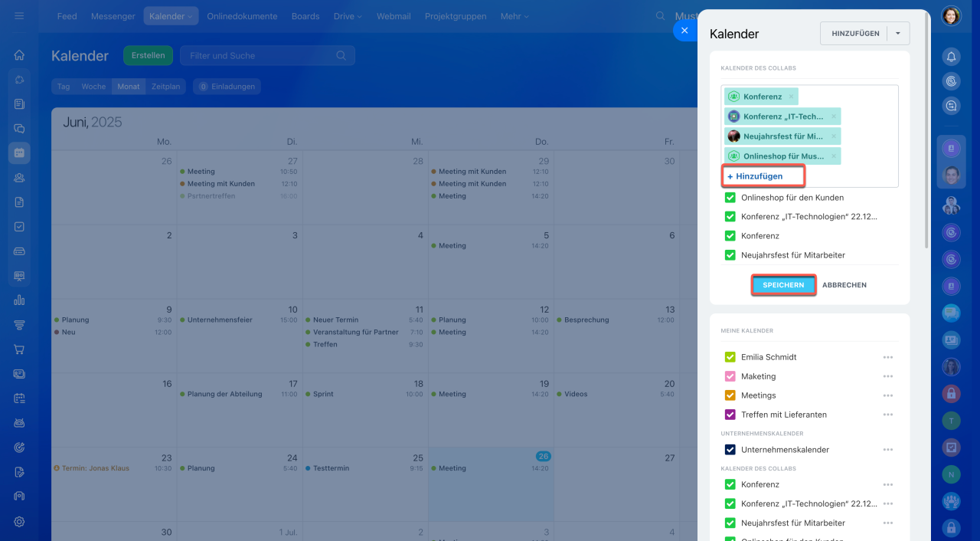Viewport: 980px width, 541px height.
Task: Open three-dot menu for Maketing calendar
Action: click(x=888, y=376)
